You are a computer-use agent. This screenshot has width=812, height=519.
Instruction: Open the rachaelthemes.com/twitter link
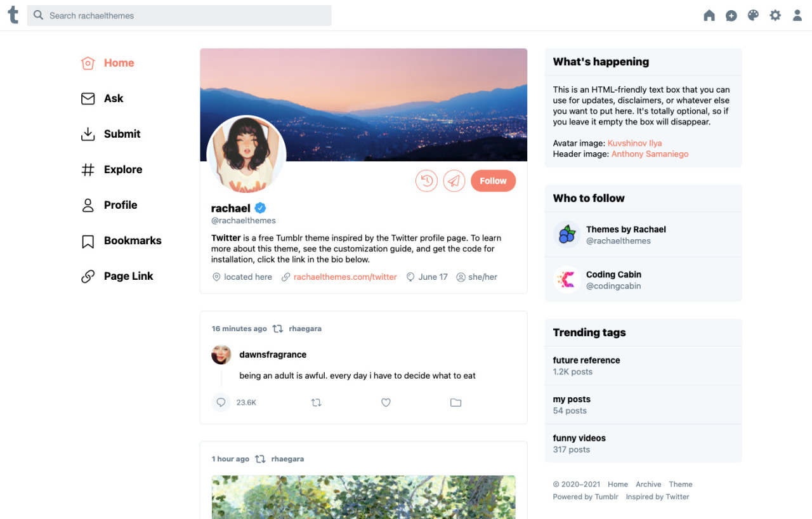point(345,277)
